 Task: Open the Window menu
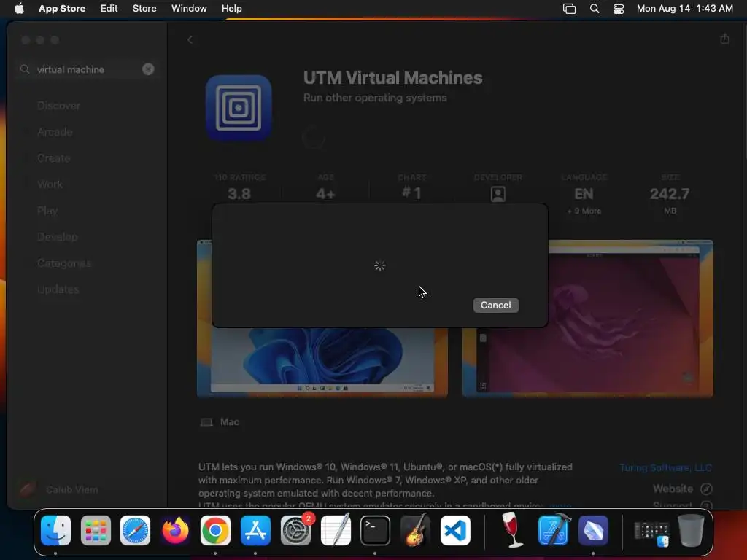point(189,8)
